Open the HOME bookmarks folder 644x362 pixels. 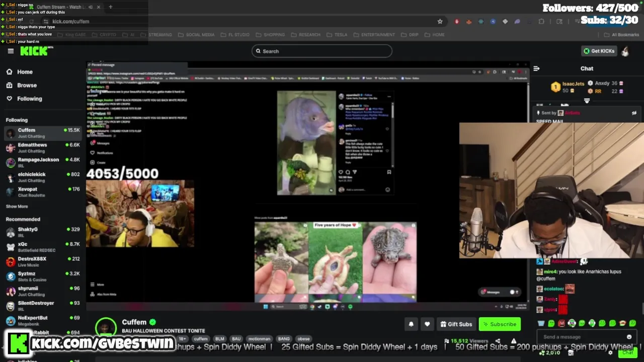coord(435,35)
